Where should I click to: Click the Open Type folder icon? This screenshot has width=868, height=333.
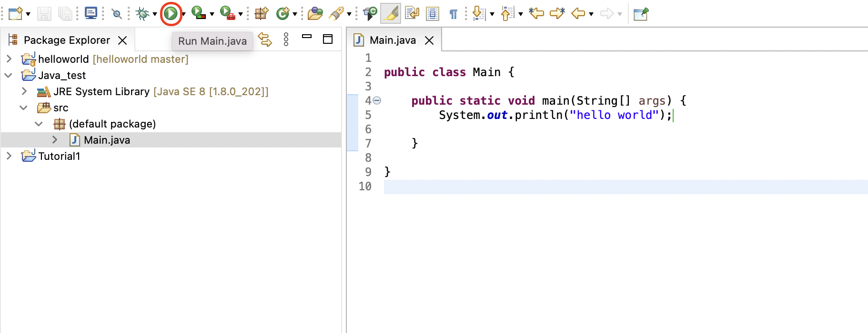(315, 13)
